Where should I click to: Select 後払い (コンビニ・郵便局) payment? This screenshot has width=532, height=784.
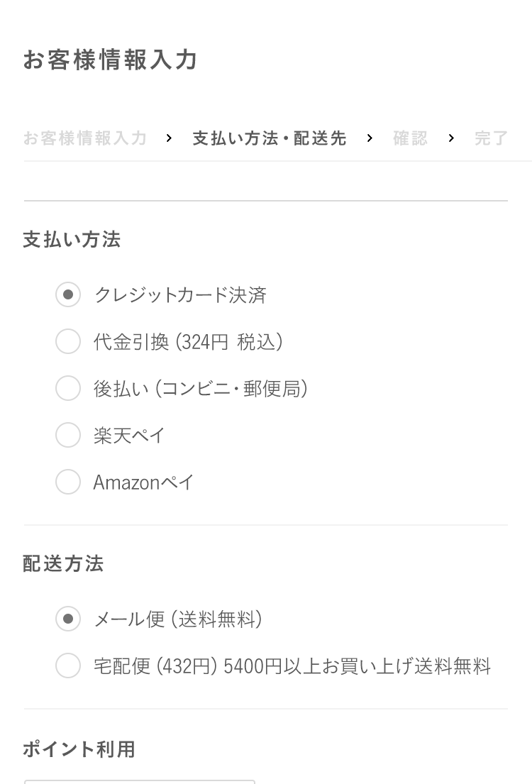68,388
